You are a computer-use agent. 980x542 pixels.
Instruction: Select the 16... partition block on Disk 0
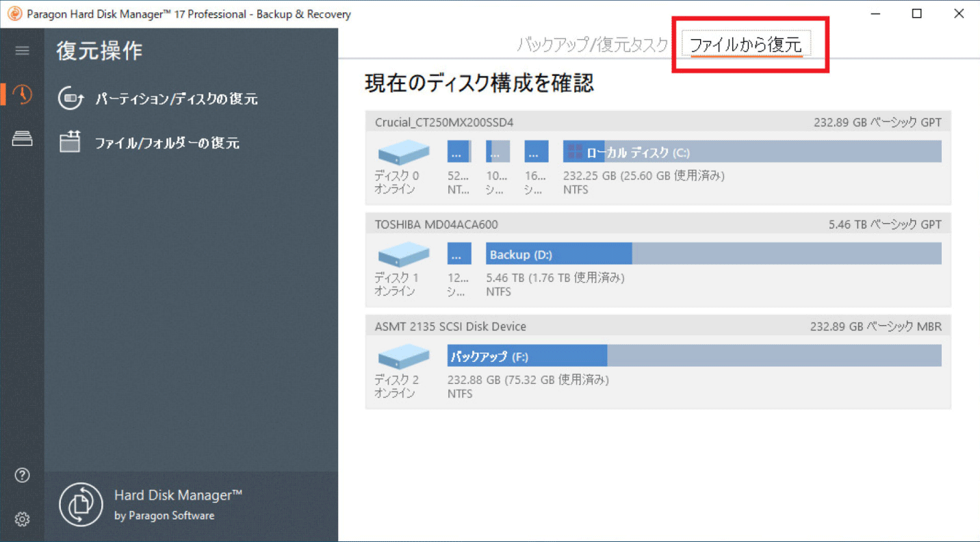(x=536, y=151)
